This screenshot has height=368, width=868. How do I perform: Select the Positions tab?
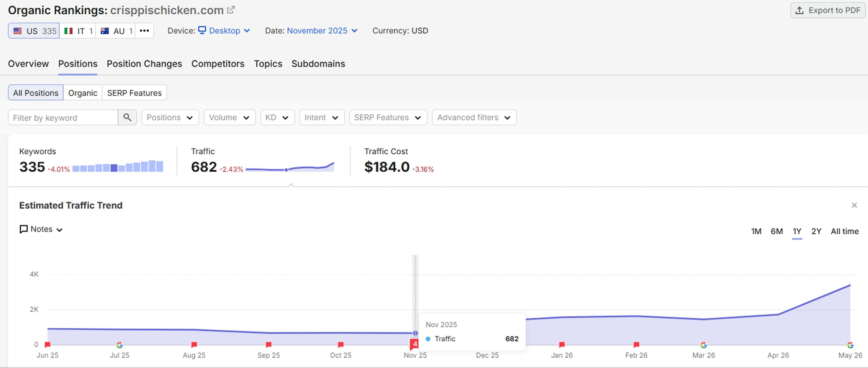(x=78, y=64)
